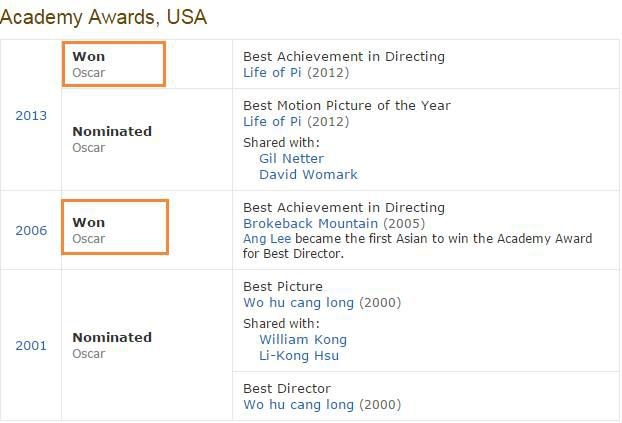The height and width of the screenshot is (423, 622).
Task: Click the Best Motion Picture of the Year text
Action: 347,106
